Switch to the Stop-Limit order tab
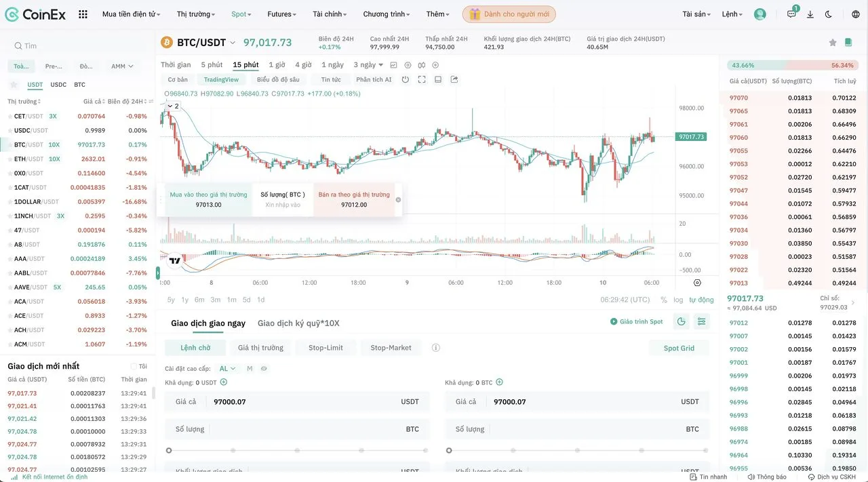 (x=325, y=348)
